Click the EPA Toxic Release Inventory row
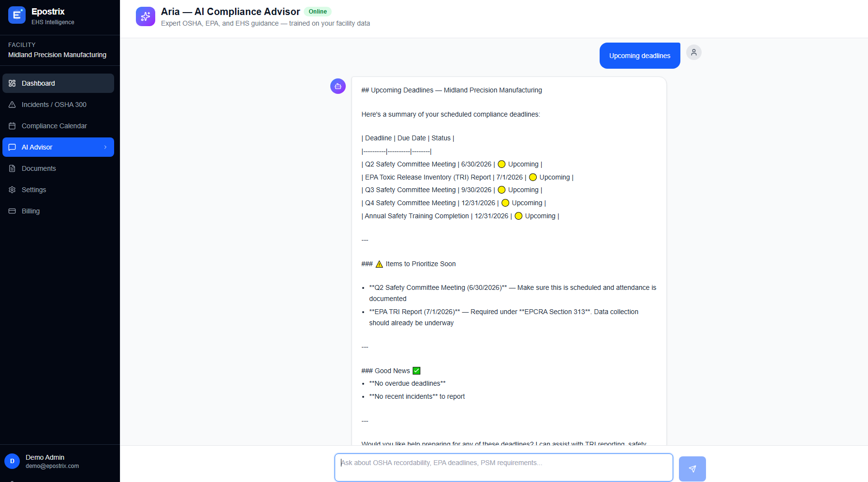868x482 pixels. point(468,177)
